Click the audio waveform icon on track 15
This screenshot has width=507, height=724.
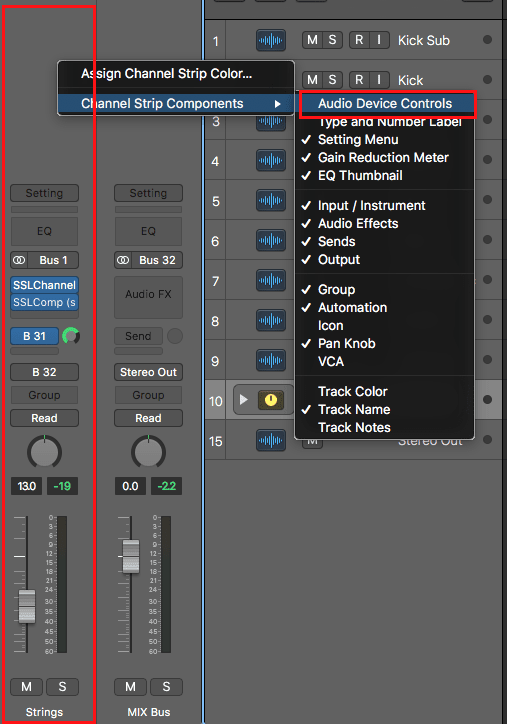coord(271,440)
